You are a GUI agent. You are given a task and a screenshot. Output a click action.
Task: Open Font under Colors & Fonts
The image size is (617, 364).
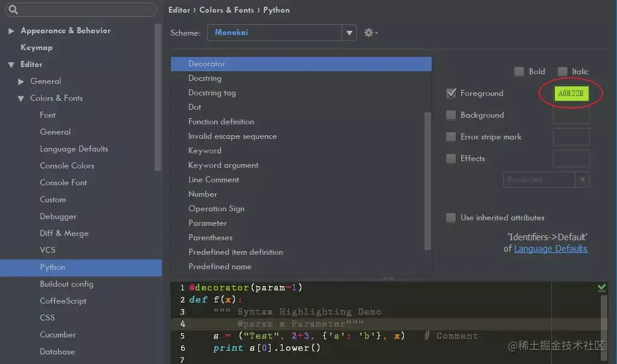tap(48, 115)
